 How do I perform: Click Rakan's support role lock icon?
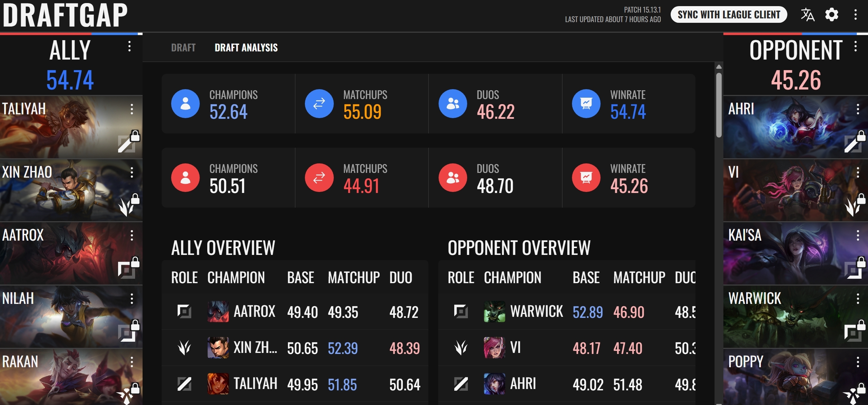coord(129,394)
